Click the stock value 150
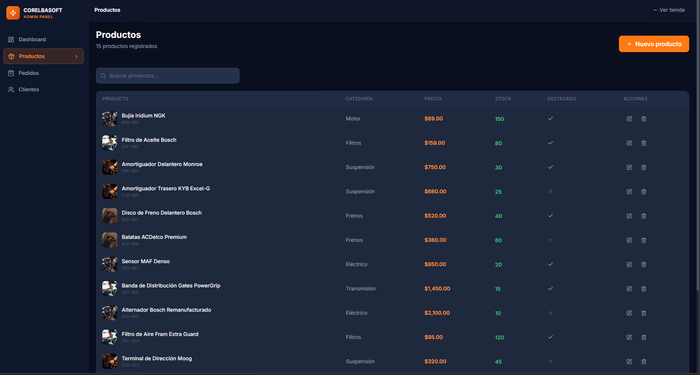 pos(499,119)
